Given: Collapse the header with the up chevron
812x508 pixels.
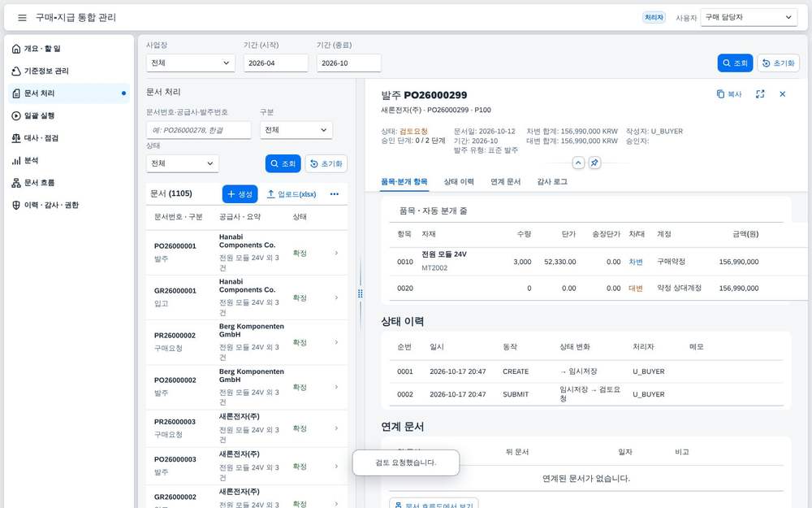Looking at the screenshot, I should click(x=578, y=163).
